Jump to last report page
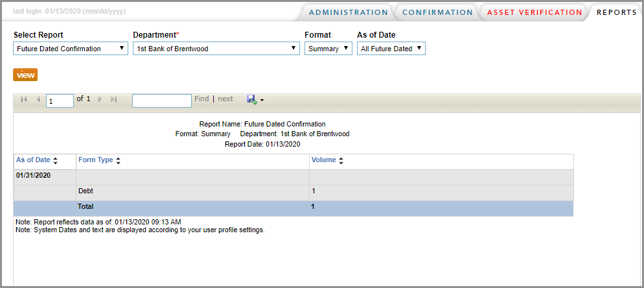 113,99
